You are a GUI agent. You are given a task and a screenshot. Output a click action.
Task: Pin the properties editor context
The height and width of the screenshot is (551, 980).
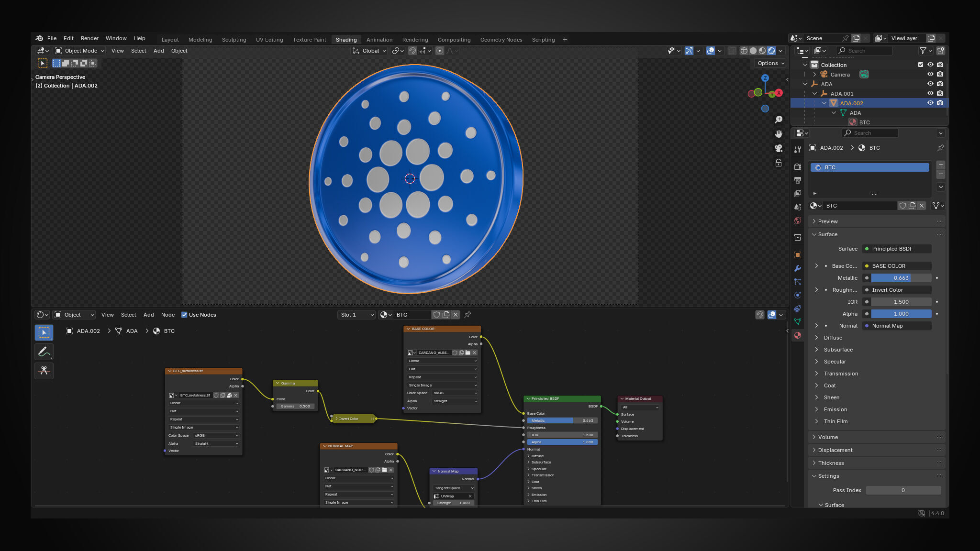click(x=941, y=148)
